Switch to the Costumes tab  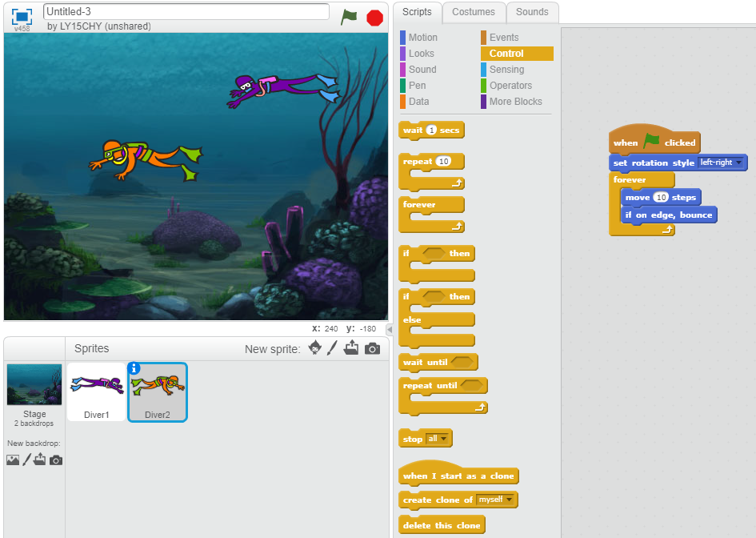[473, 12]
